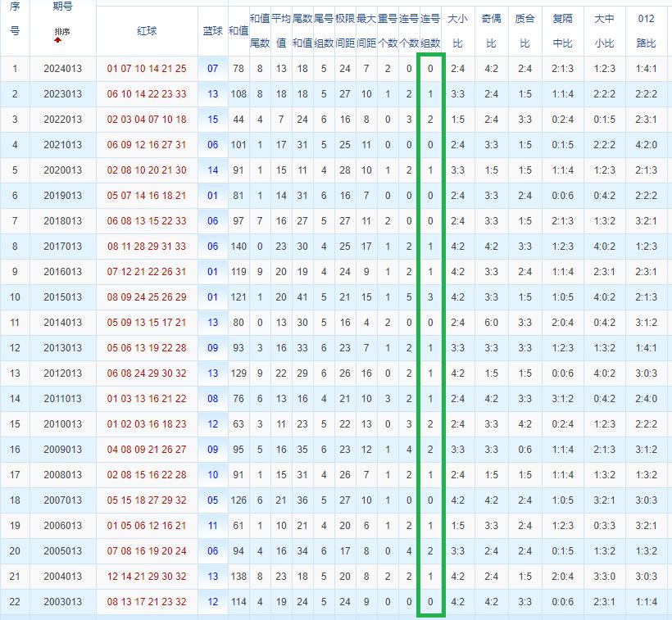Click the 红球 column header
The width and height of the screenshot is (672, 620).
click(147, 30)
